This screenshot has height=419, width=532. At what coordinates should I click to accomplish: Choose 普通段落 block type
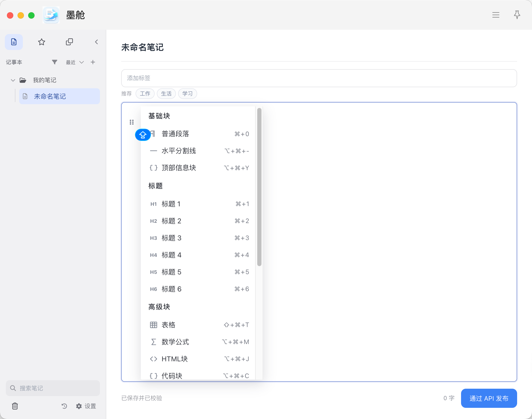pyautogui.click(x=199, y=134)
